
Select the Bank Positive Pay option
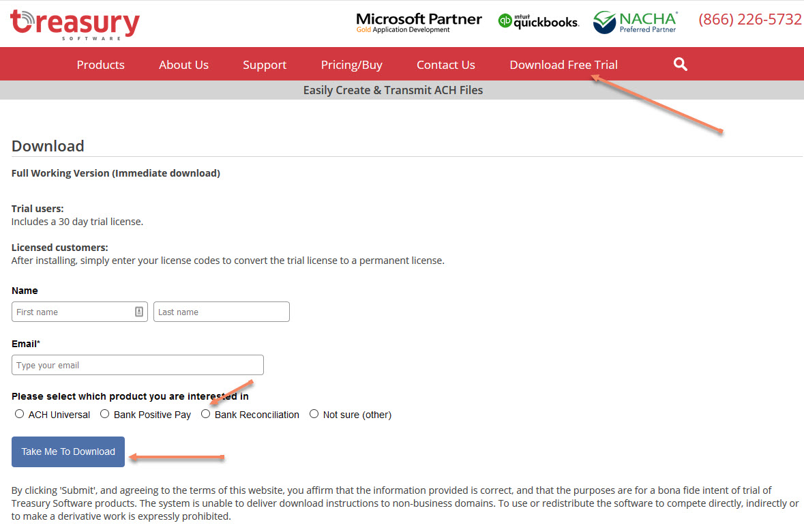click(105, 414)
